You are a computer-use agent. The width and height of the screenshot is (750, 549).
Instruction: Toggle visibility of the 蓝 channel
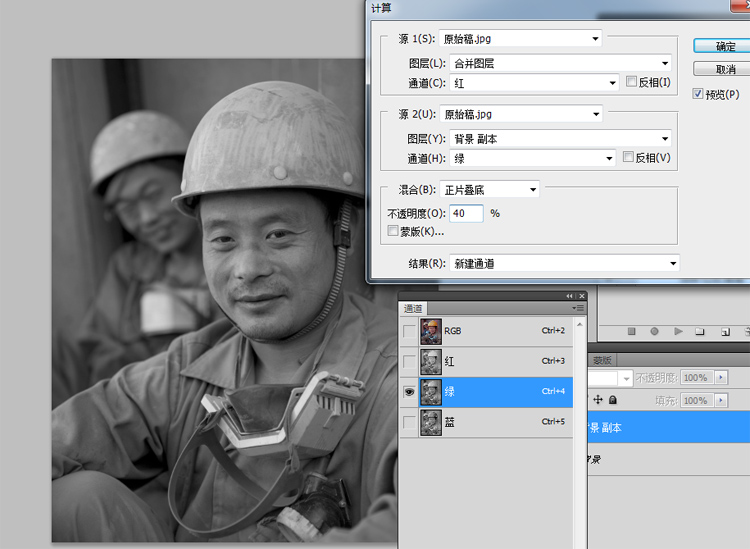tap(409, 422)
